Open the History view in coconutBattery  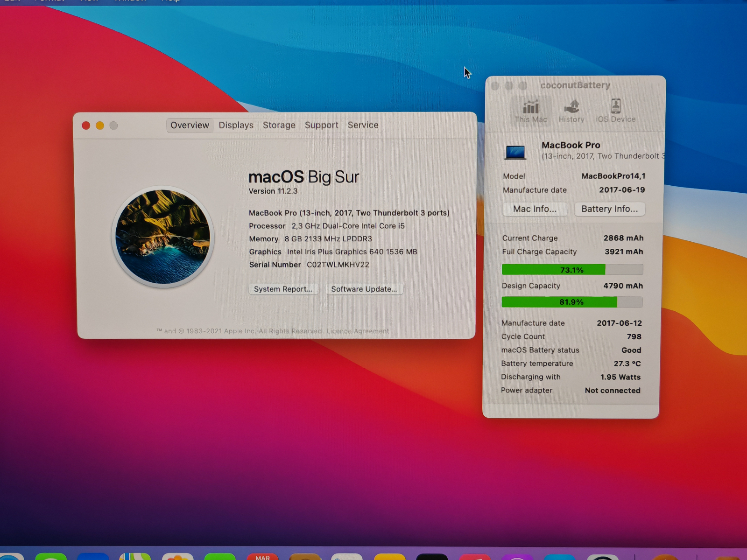point(571,111)
